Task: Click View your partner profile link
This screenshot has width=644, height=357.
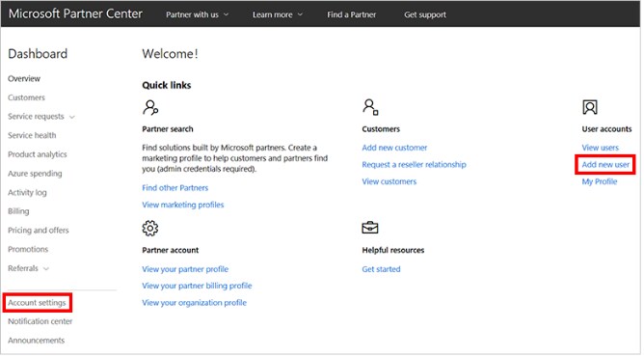Action: pos(185,269)
